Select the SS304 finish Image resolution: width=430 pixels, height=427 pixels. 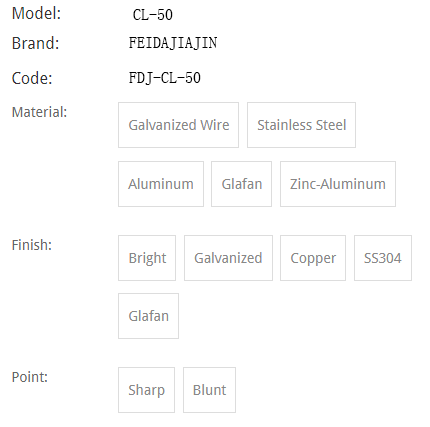tap(383, 258)
